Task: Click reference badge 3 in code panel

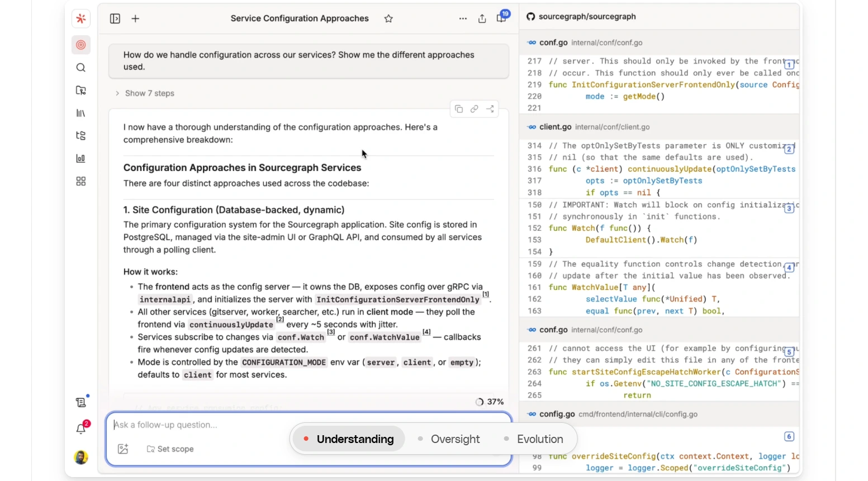Action: coord(789,208)
